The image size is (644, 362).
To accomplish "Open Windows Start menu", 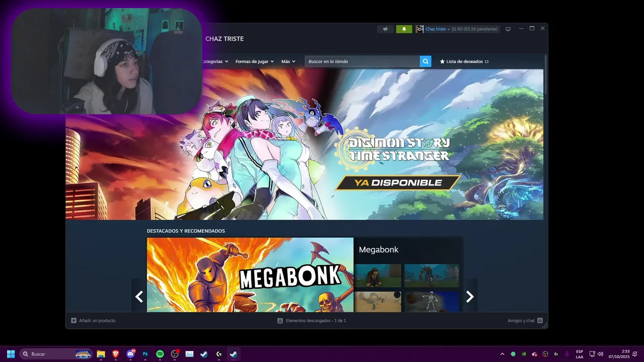I will tap(11, 354).
